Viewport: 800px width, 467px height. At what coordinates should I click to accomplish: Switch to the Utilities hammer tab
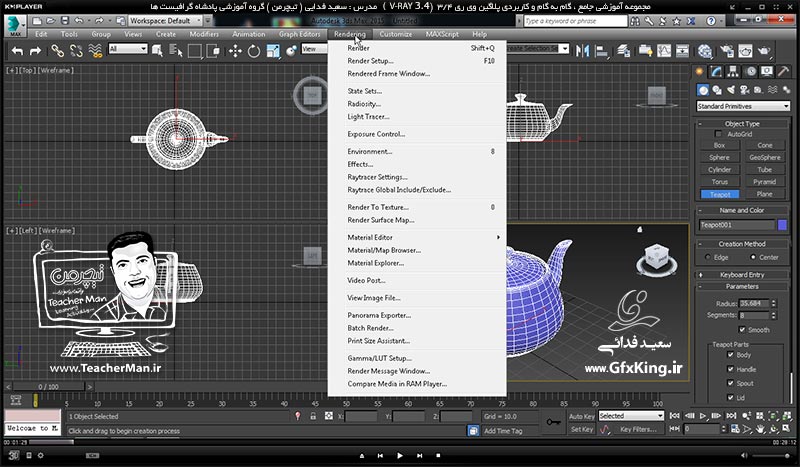[783, 71]
